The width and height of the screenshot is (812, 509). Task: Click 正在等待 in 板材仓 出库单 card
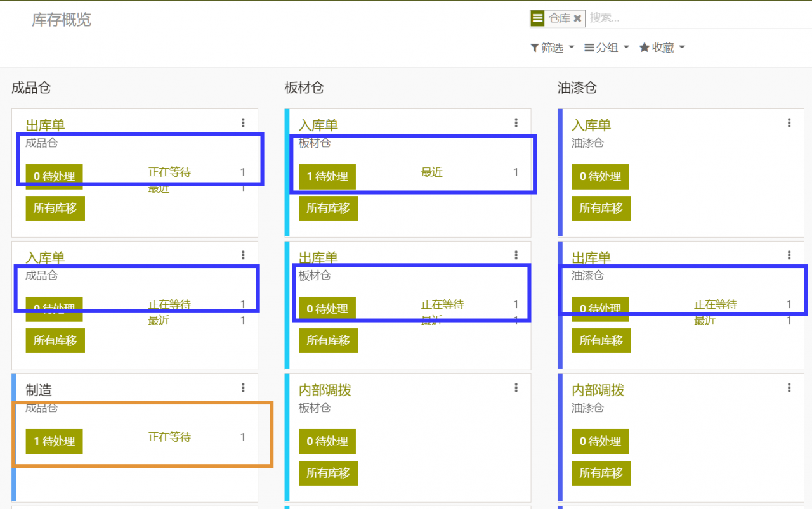pos(442,304)
